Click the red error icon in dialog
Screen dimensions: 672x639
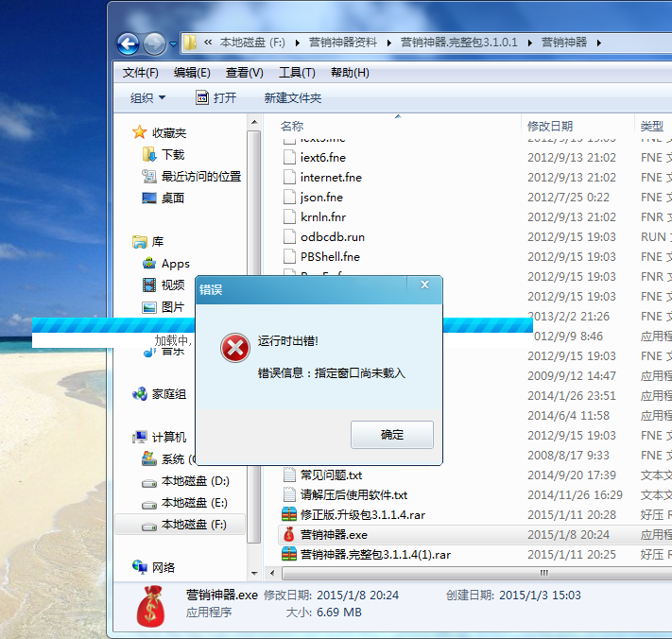234,348
